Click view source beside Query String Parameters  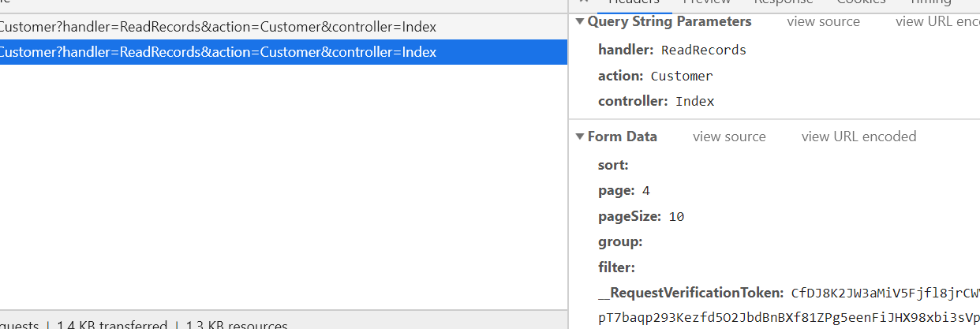point(823,21)
